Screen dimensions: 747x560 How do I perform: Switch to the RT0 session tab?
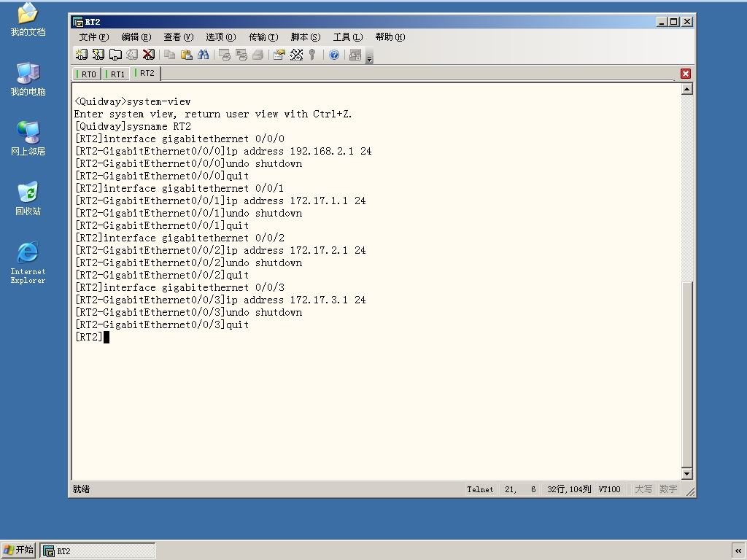pos(87,74)
